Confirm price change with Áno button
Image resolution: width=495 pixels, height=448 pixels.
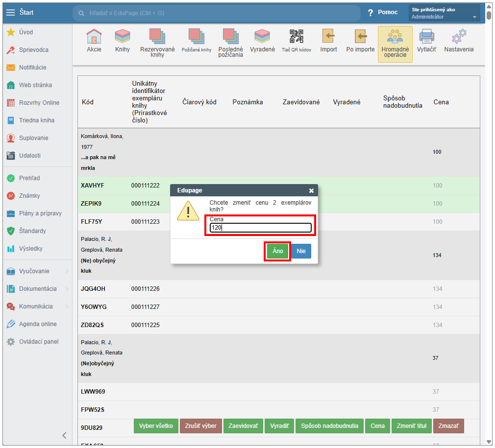pos(277,251)
